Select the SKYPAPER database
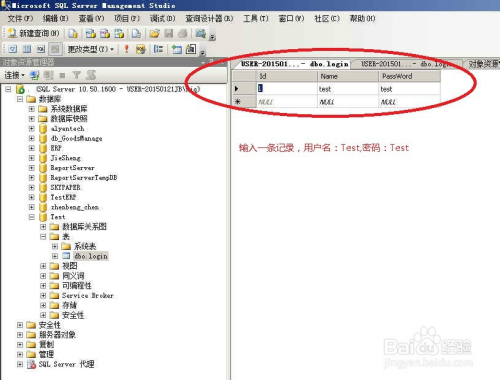The width and height of the screenshot is (500, 380). click(65, 187)
